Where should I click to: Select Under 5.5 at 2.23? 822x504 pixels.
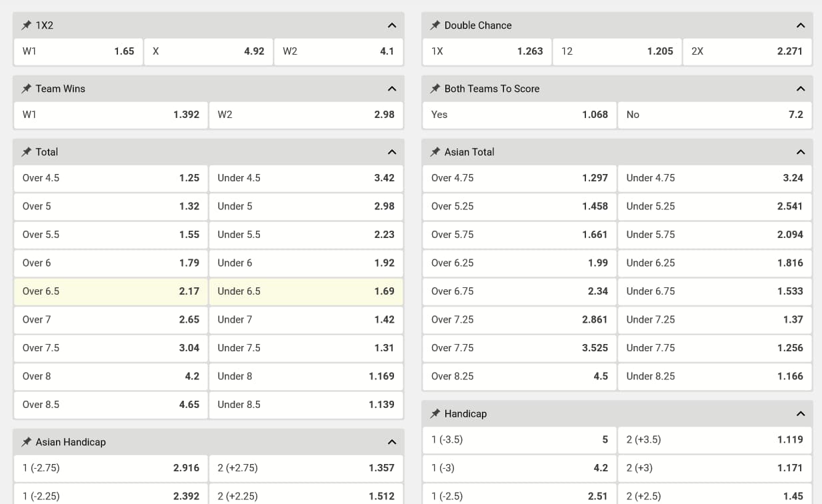pyautogui.click(x=306, y=235)
